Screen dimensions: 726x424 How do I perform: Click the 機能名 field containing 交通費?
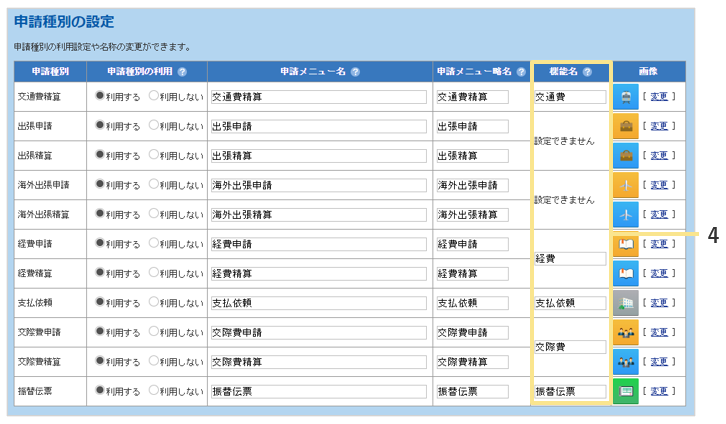(570, 98)
